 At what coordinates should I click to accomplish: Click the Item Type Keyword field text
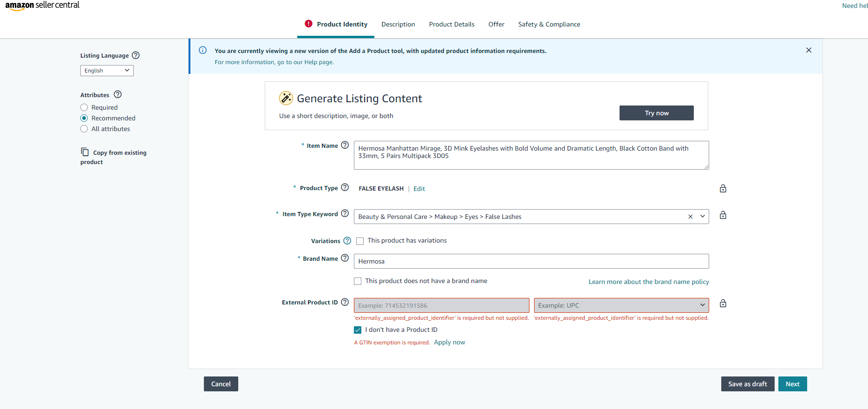[439, 217]
